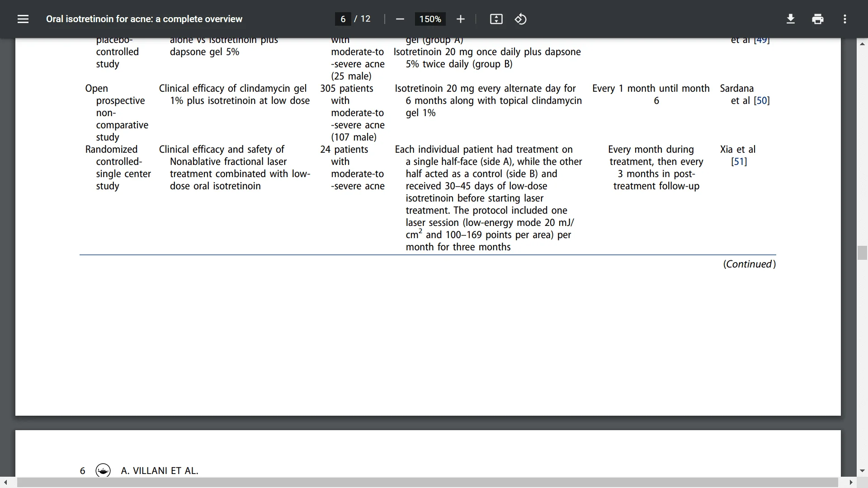868x488 pixels.
Task: Download the PDF file
Action: click(791, 19)
